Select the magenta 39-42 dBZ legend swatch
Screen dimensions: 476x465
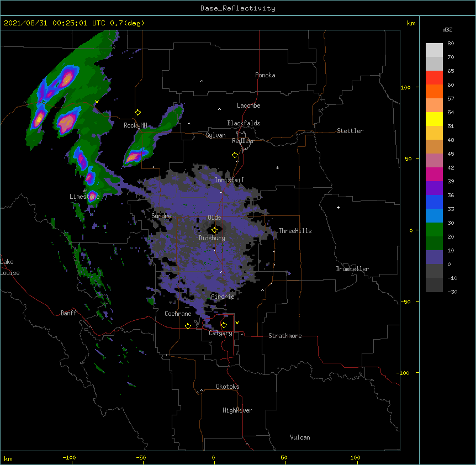(434, 174)
